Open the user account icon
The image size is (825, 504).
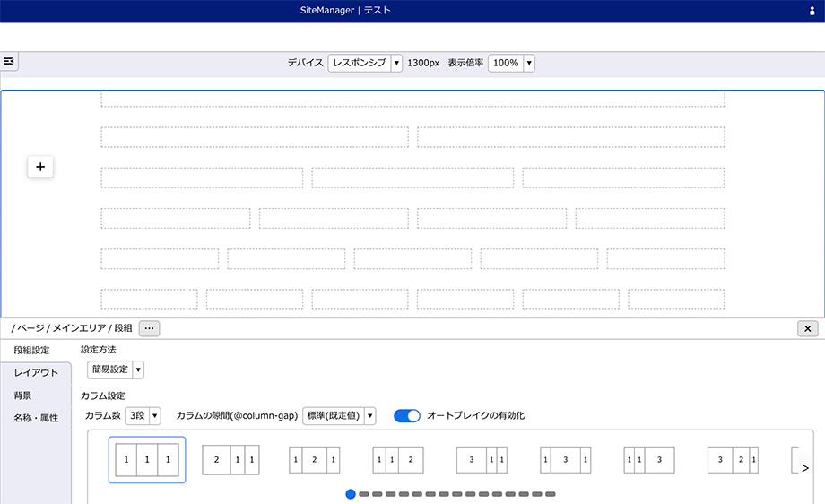coord(812,11)
